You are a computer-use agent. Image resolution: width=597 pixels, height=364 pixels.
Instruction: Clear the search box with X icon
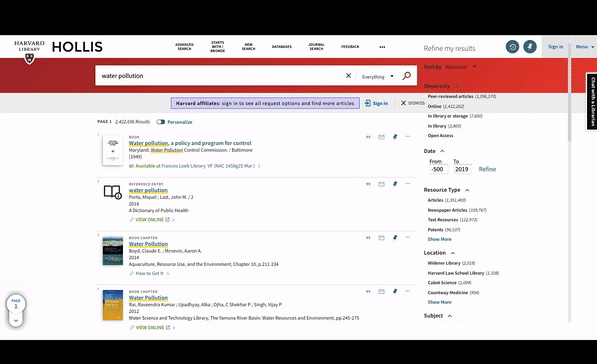(x=348, y=76)
